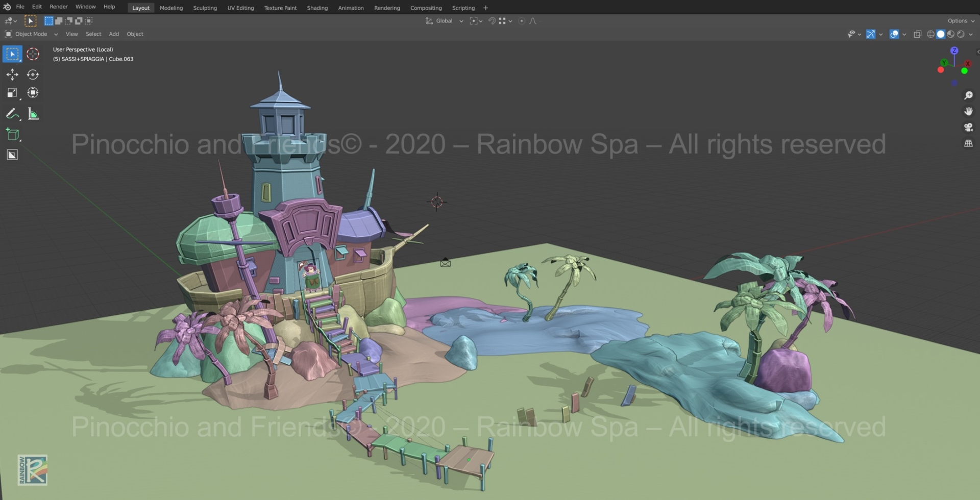Click the tweak select arrow icon in header
Screen dimensions: 980x500
tap(31, 21)
